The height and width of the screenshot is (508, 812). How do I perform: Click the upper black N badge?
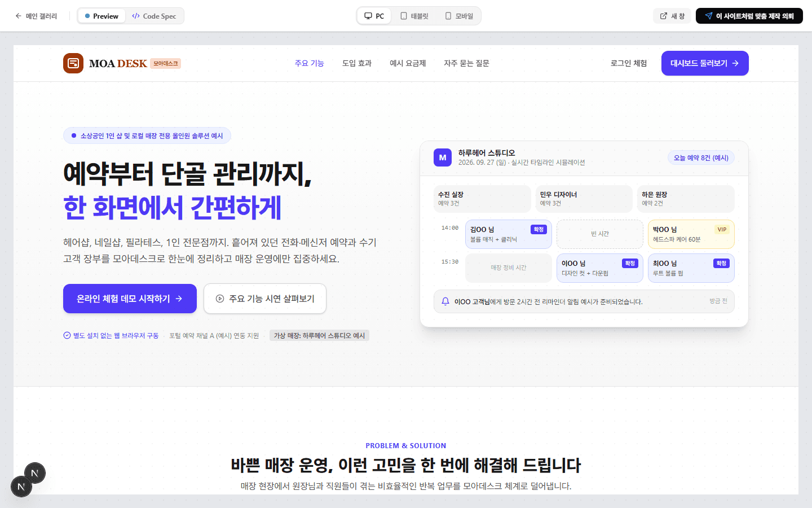point(35,473)
